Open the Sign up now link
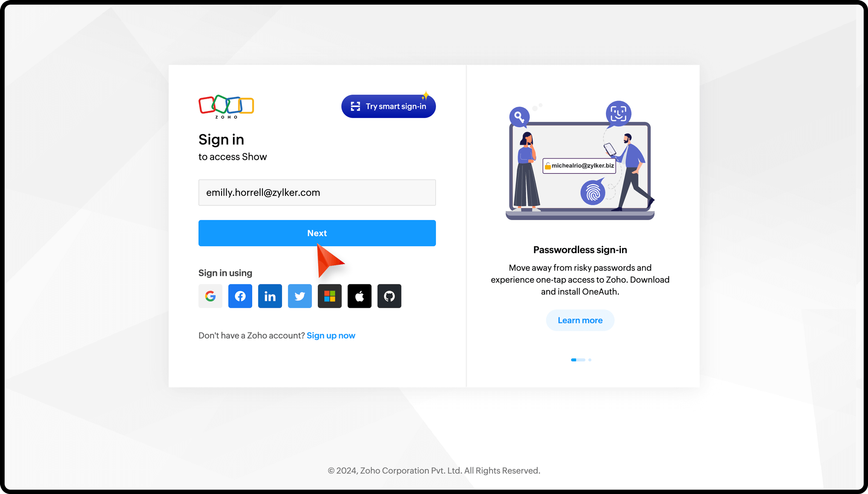This screenshot has width=868, height=494. click(x=331, y=335)
